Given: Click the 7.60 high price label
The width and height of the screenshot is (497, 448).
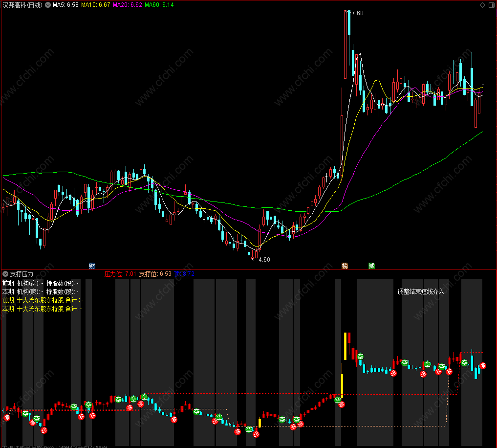Looking at the screenshot, I should point(358,13).
